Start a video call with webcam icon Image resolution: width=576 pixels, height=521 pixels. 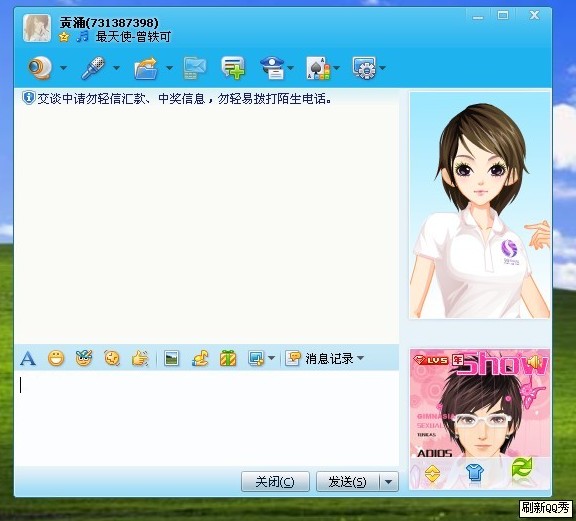pos(40,68)
